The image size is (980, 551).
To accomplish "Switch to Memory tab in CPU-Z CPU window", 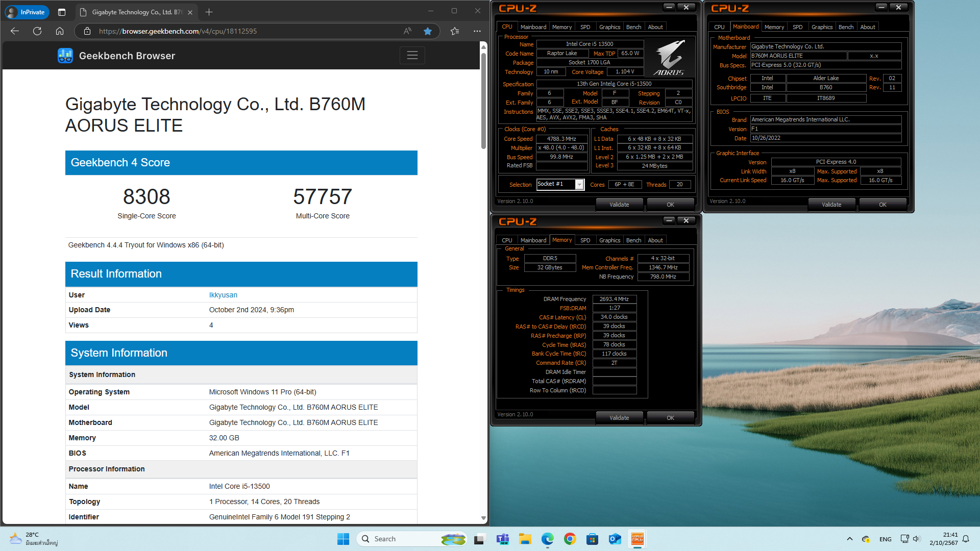I will (562, 27).
